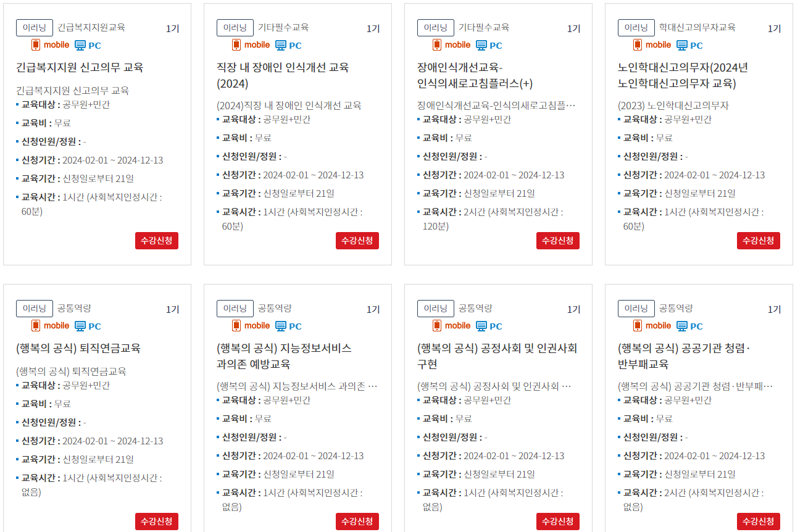Click 수강신청 for 긴급복지지원 신고의무 교육

157,241
